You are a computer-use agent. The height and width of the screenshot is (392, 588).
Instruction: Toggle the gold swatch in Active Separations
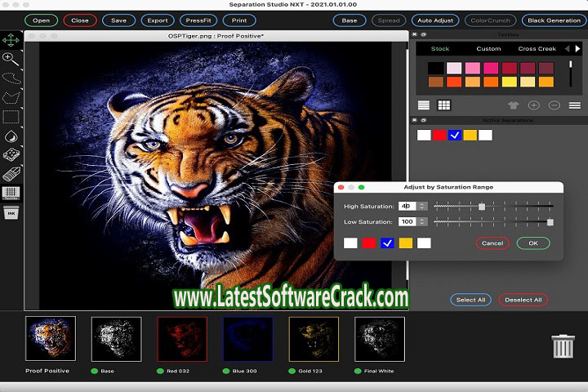click(x=470, y=135)
